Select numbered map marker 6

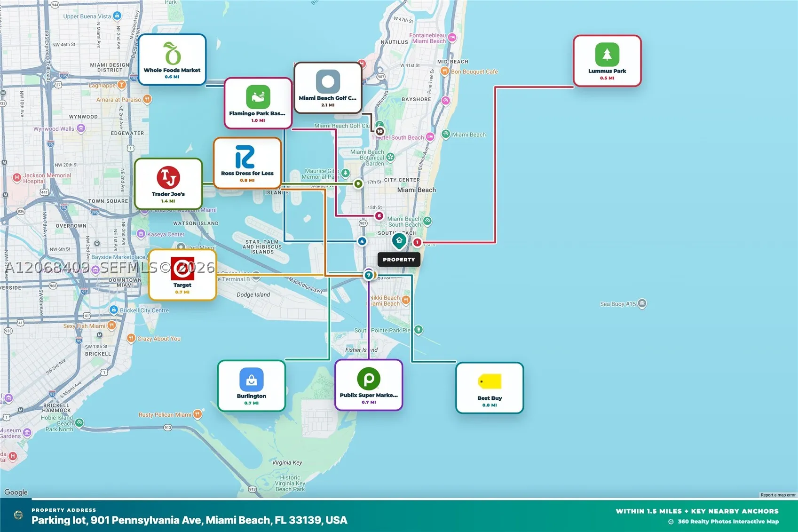coord(379,216)
